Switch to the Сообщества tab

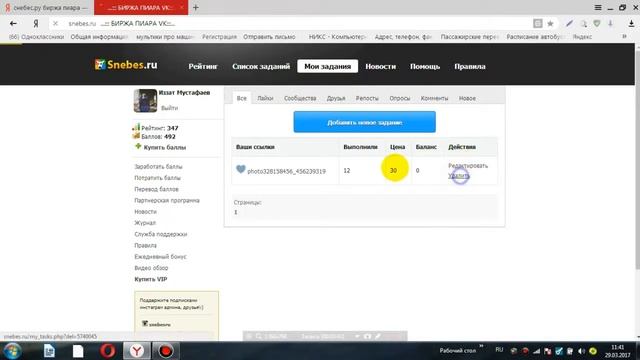(300, 98)
